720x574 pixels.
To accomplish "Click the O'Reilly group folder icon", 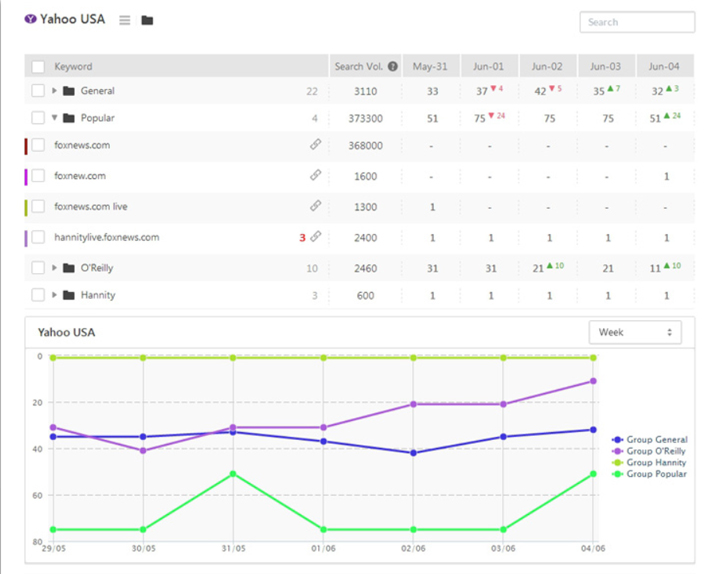I will coord(69,268).
